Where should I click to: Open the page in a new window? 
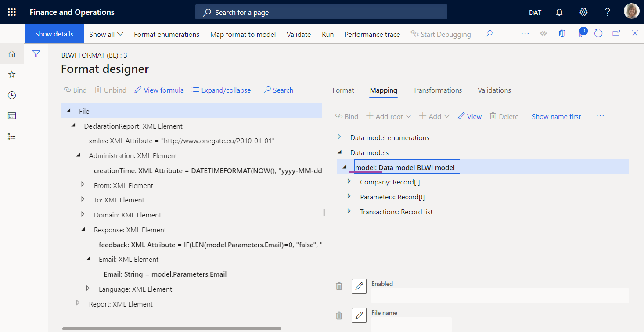pos(616,33)
